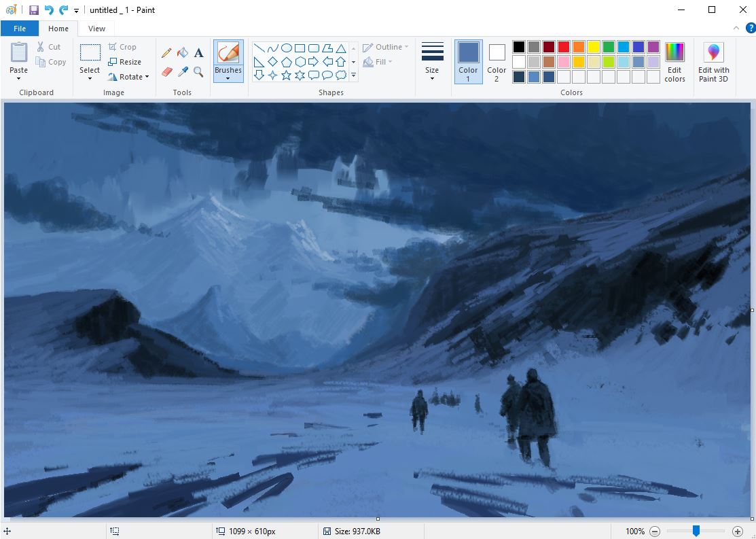Switch to the Home tab
756x539 pixels.
point(58,29)
